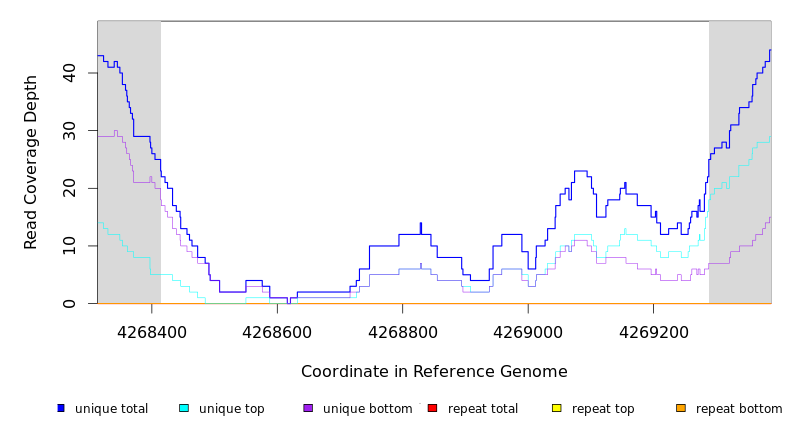Image resolution: width=792 pixels, height=432 pixels.
Task: Select the 'repeat top' legend text
Action: pos(603,409)
